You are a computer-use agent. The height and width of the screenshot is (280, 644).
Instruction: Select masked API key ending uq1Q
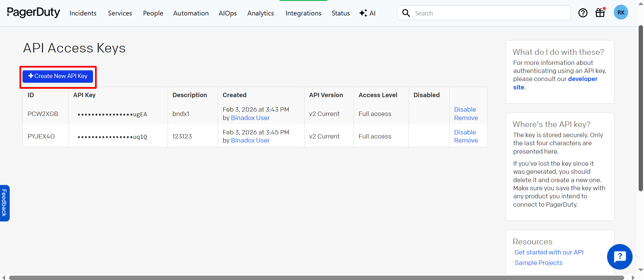112,137
